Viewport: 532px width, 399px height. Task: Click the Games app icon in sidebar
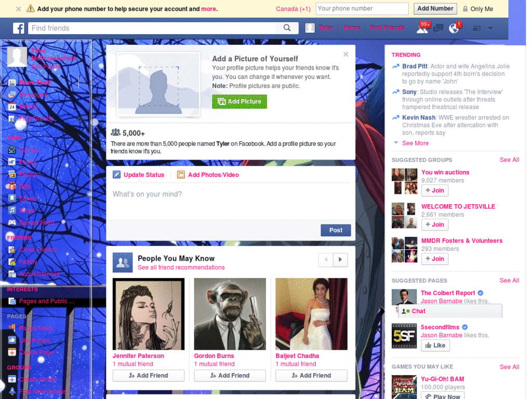pyautogui.click(x=12, y=150)
